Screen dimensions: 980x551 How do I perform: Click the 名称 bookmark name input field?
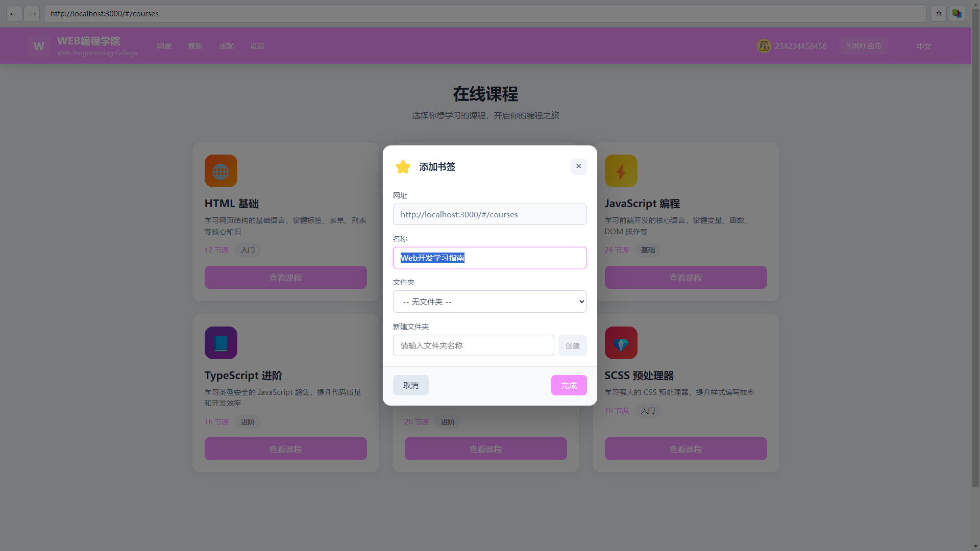pyautogui.click(x=489, y=258)
